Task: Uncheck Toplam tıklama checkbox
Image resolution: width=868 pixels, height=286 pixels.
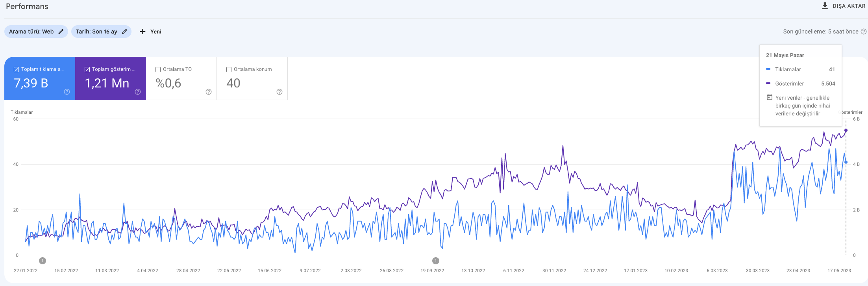Action: (16, 69)
